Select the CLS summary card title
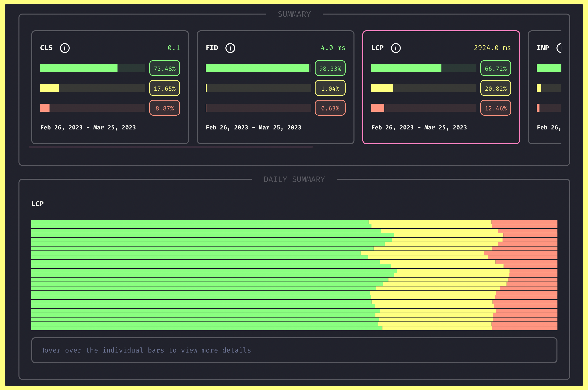Image resolution: width=588 pixels, height=390 pixels. [x=46, y=48]
